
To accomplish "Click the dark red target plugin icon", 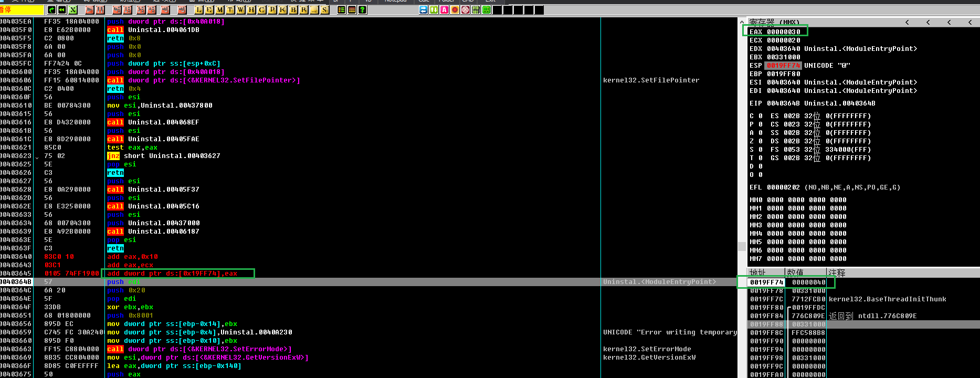I will point(466,10).
